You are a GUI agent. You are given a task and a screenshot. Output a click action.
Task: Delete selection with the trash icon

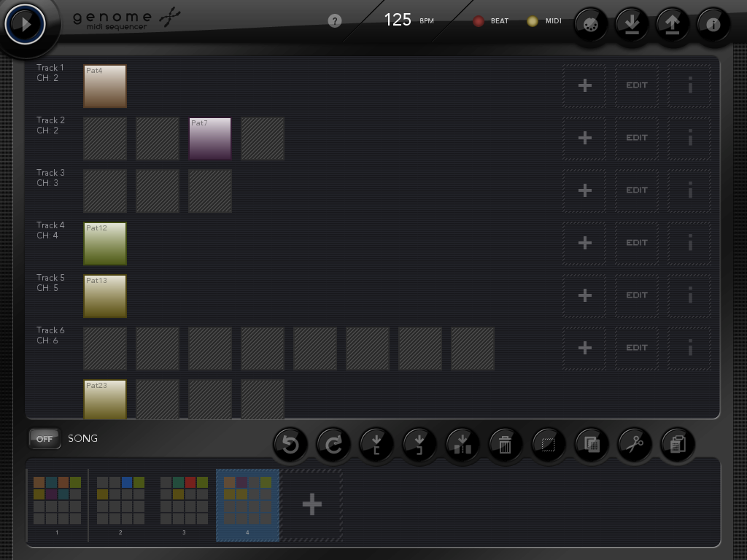(505, 444)
